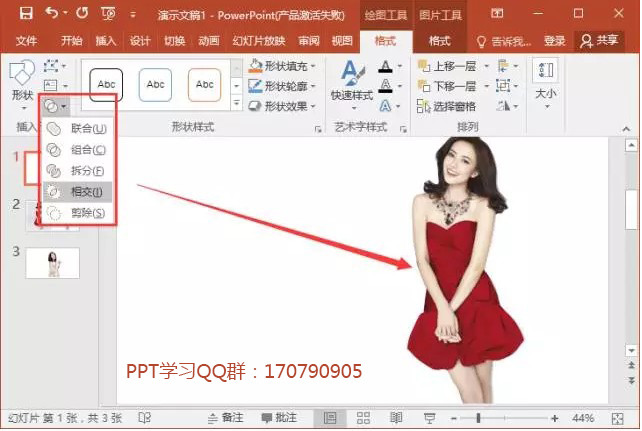
Task: Switch to the 开始 ribbon tab
Action: pyautogui.click(x=72, y=41)
